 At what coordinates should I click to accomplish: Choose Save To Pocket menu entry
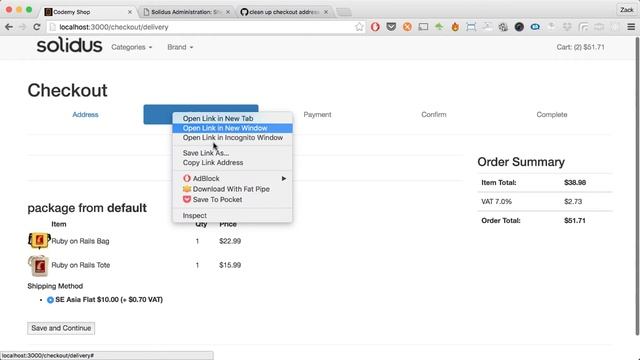point(232,200)
